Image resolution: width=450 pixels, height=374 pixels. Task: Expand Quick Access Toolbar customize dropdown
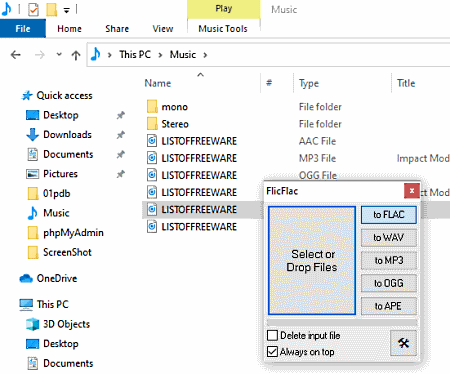(x=67, y=11)
